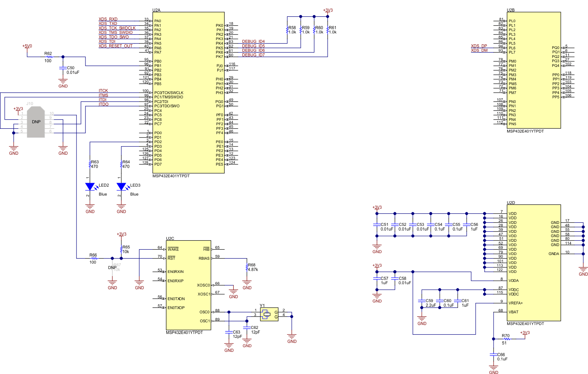The width and height of the screenshot is (588, 374).
Task: Select the GNDA pin label
Action: tap(554, 254)
